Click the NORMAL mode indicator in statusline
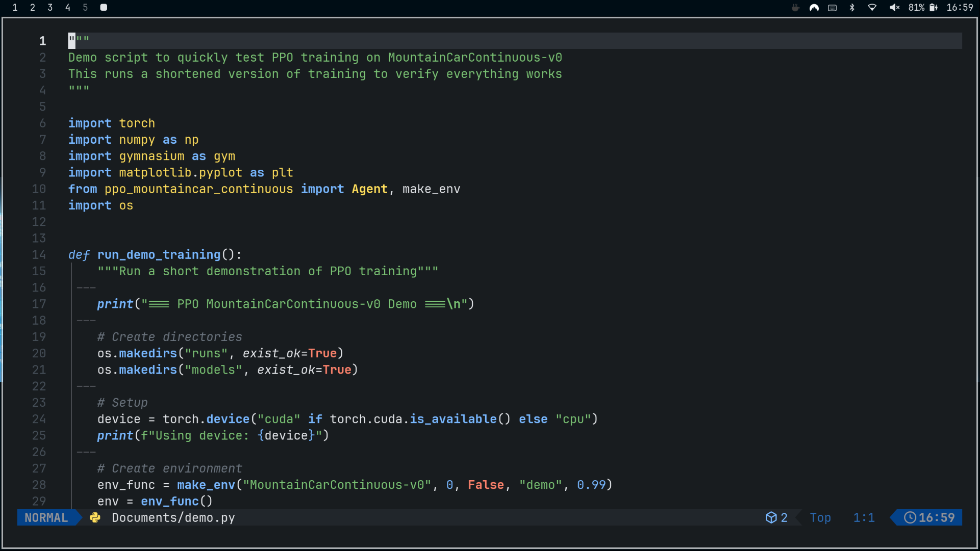This screenshot has height=551, width=980. [46, 517]
